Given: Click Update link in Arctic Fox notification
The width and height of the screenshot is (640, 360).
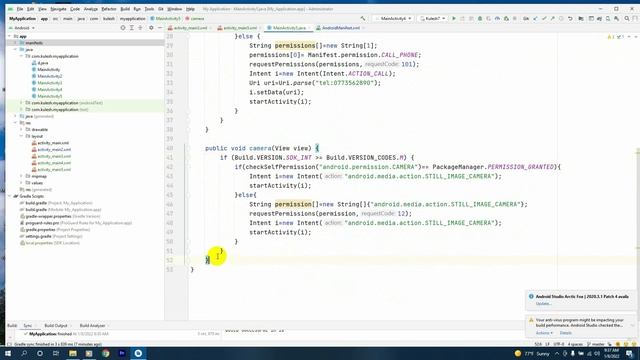Looking at the screenshot, I should point(543,304).
